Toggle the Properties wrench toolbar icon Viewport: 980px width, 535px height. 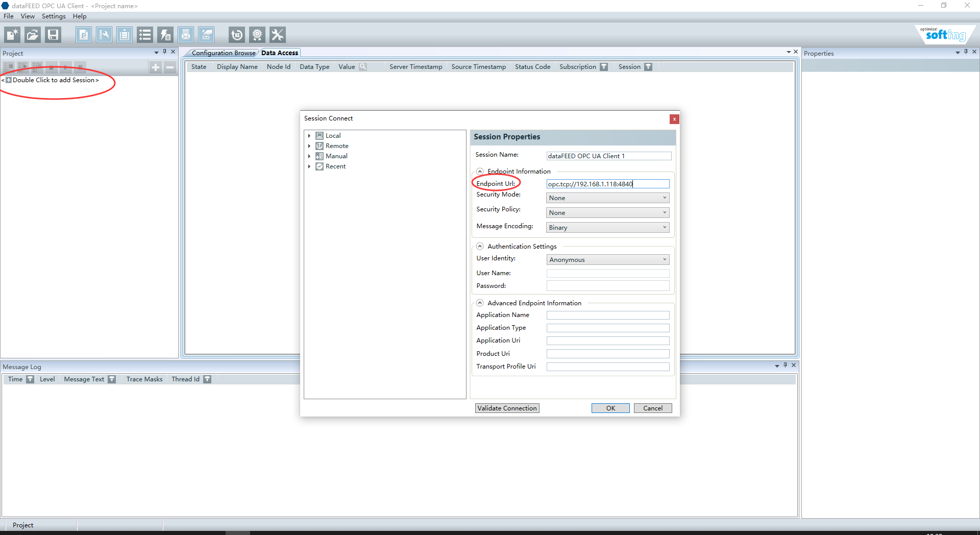coord(104,35)
